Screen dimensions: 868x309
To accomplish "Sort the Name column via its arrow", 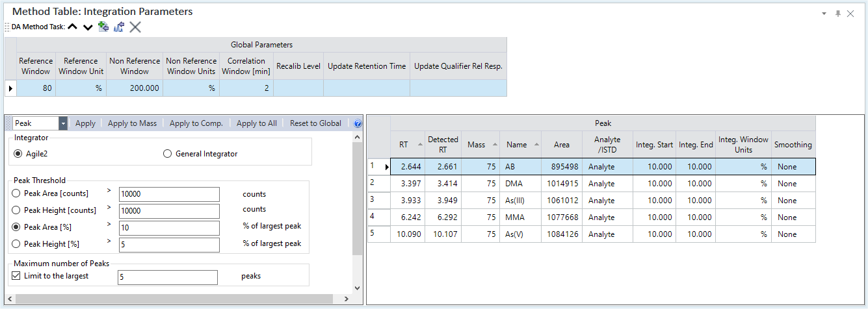I will 537,145.
